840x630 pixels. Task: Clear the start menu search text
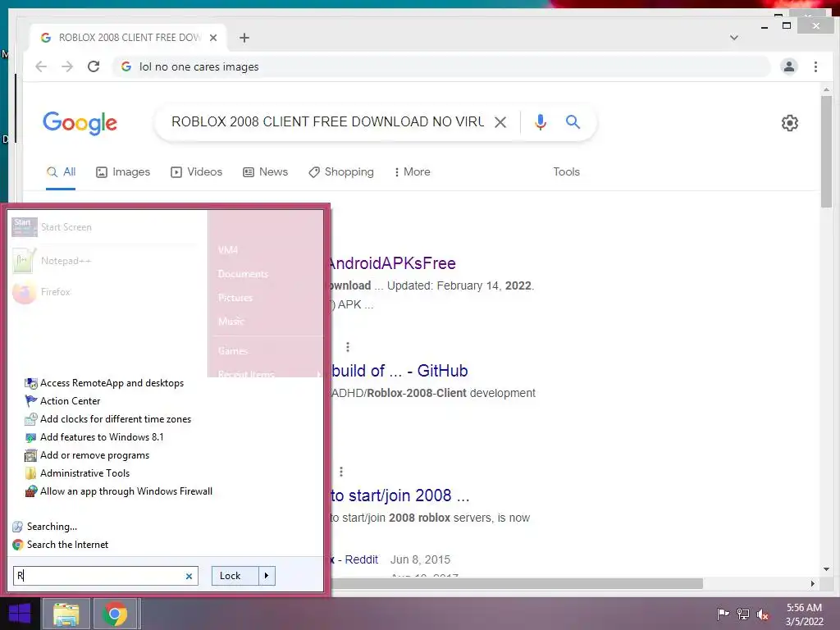pyautogui.click(x=189, y=577)
